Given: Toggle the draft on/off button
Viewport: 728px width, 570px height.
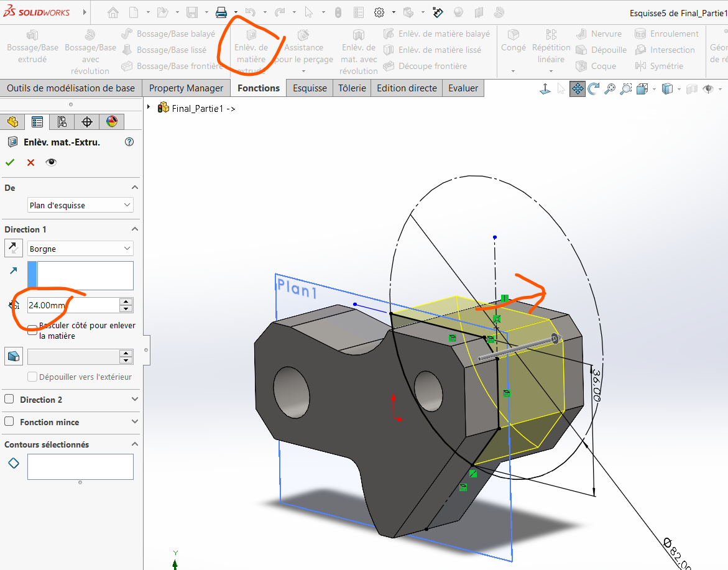Looking at the screenshot, I should (x=14, y=356).
